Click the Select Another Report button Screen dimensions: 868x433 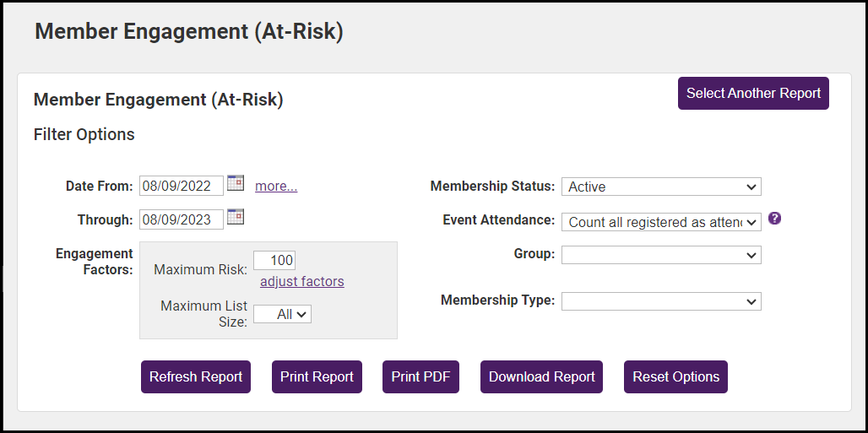point(753,94)
